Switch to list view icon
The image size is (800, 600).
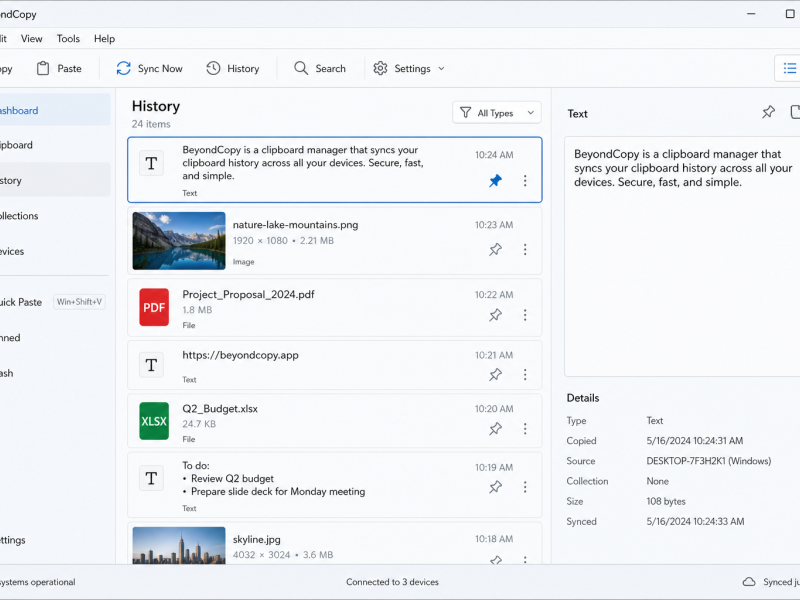(789, 68)
